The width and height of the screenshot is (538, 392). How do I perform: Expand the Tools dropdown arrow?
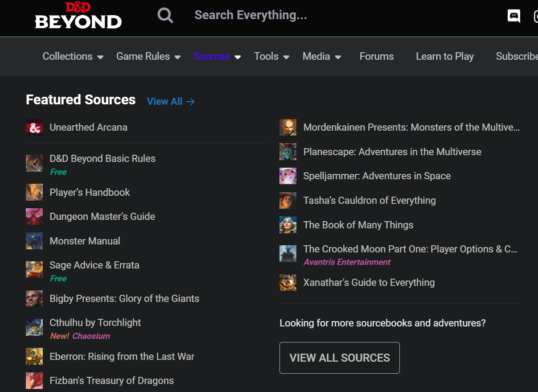pyautogui.click(x=286, y=57)
